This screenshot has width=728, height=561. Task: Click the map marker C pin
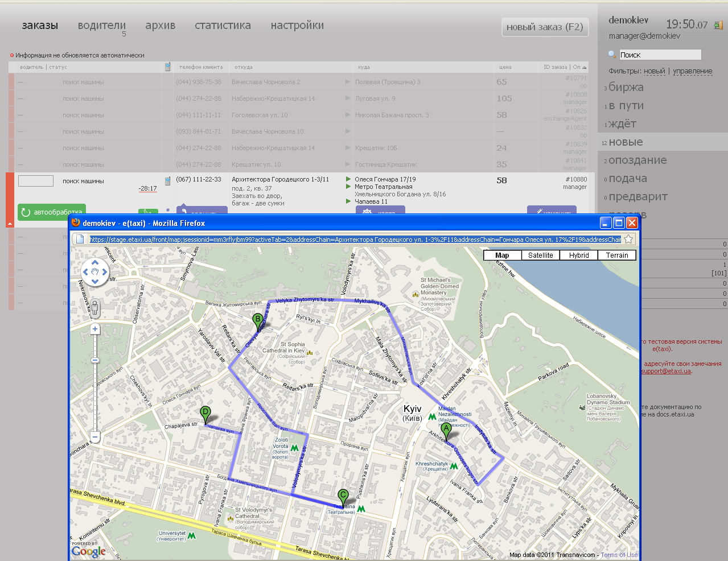tap(343, 498)
